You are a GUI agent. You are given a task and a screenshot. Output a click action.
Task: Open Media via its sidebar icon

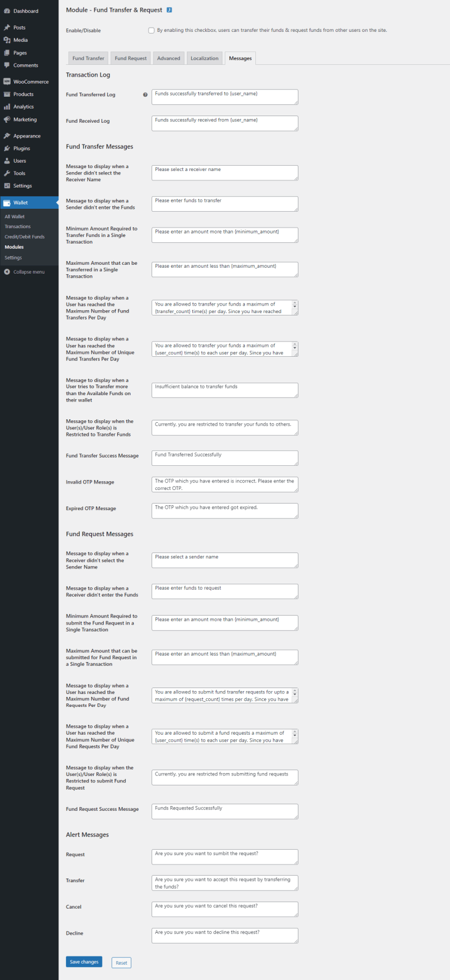(7, 40)
